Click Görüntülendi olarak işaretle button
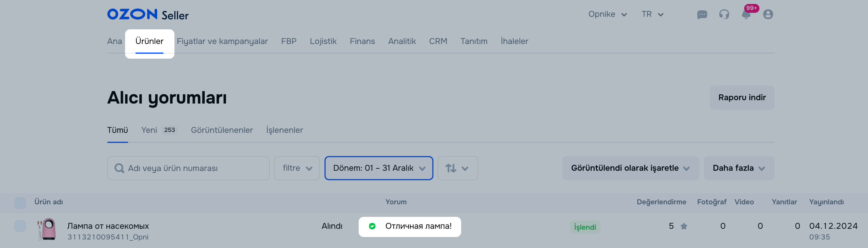This screenshot has width=868, height=248. pos(630,168)
